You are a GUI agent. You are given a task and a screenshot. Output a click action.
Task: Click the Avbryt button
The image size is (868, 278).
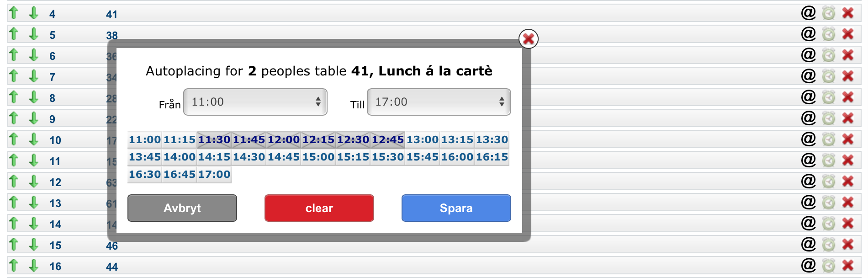pyautogui.click(x=182, y=208)
